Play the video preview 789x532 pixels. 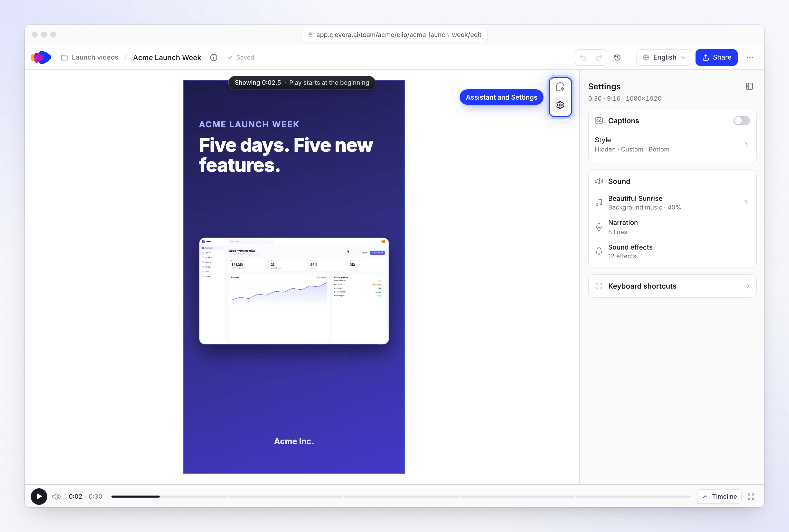(x=39, y=496)
